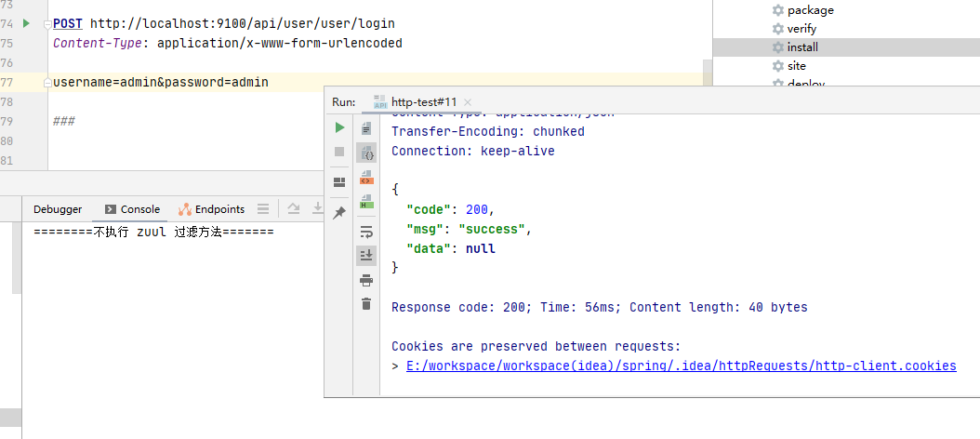Viewport: 980px width, 439px height.
Task: Click the restore layout icon
Action: pyautogui.click(x=339, y=181)
